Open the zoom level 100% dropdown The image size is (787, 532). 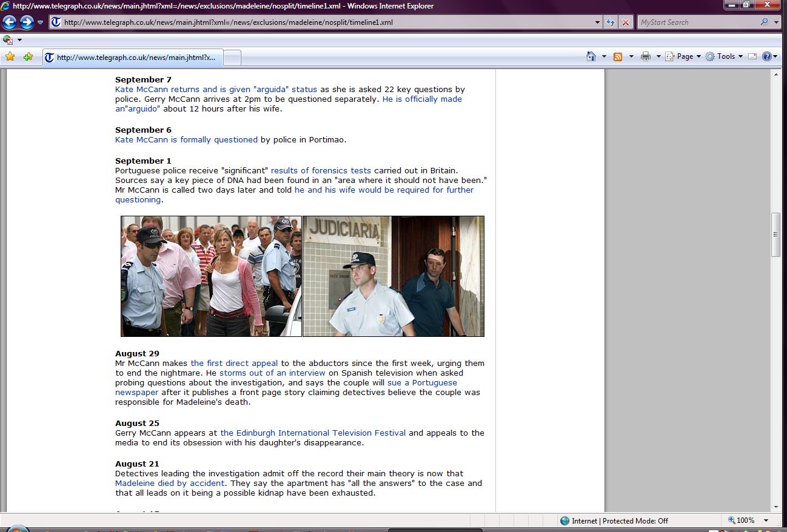point(766,520)
